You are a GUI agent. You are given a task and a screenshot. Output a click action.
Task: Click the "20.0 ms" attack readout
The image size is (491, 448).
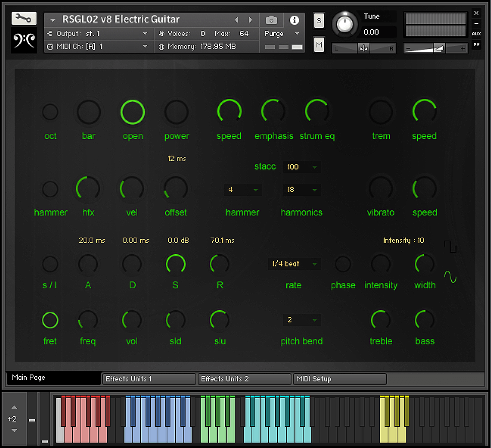click(x=92, y=240)
